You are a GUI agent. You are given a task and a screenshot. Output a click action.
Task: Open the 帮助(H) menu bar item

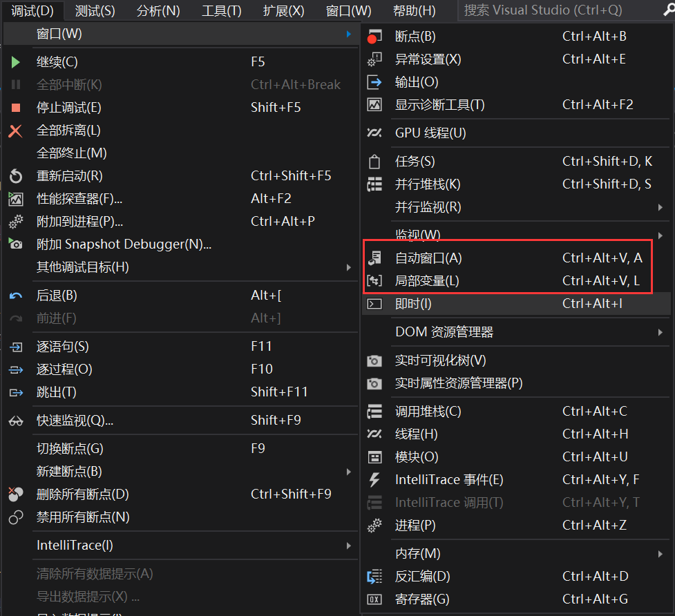pyautogui.click(x=414, y=11)
